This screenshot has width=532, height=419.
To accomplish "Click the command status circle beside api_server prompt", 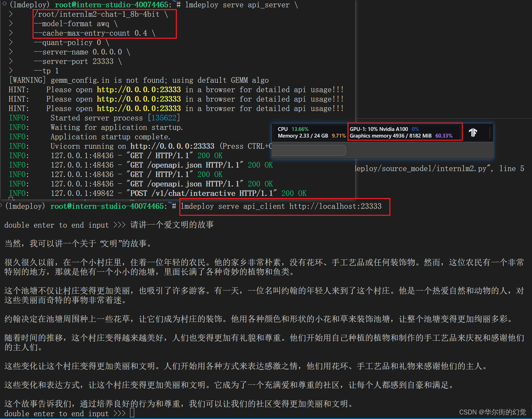I will tap(5, 5).
